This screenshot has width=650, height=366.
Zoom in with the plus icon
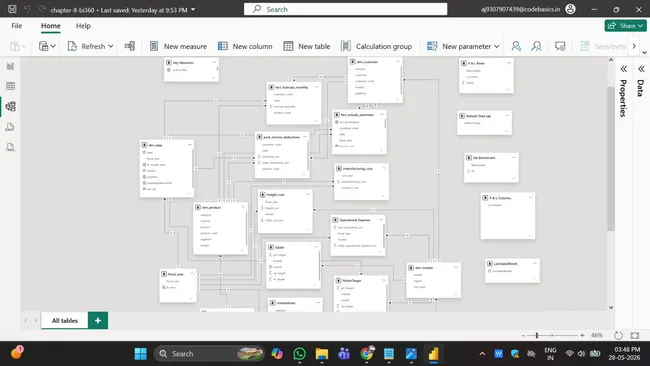(x=582, y=335)
